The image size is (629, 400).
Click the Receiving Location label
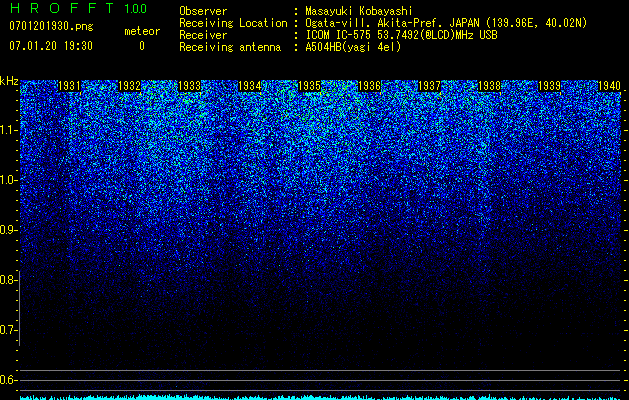[233, 23]
